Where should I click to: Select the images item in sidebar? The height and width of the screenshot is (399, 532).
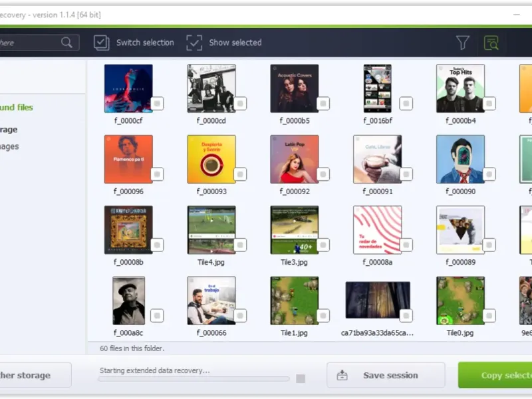tap(9, 146)
